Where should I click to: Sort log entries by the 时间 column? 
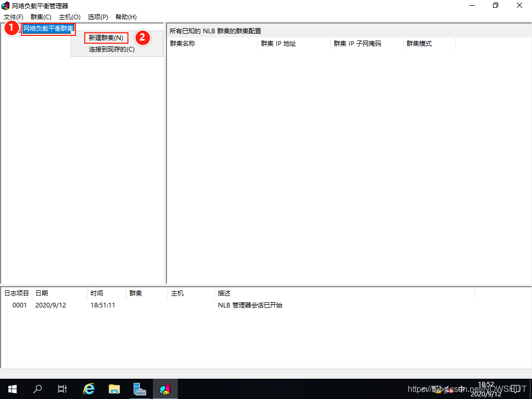(96, 293)
